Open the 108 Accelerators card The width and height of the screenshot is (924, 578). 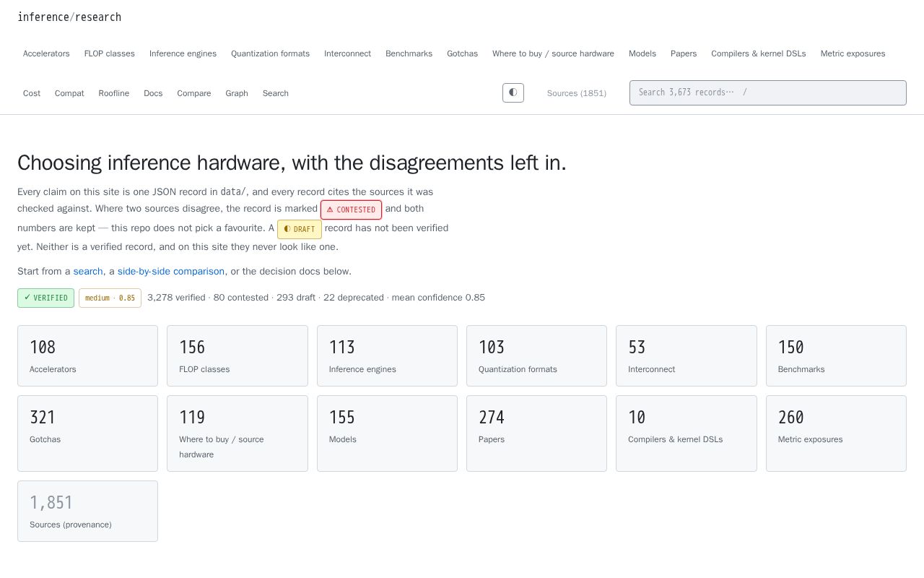point(87,355)
